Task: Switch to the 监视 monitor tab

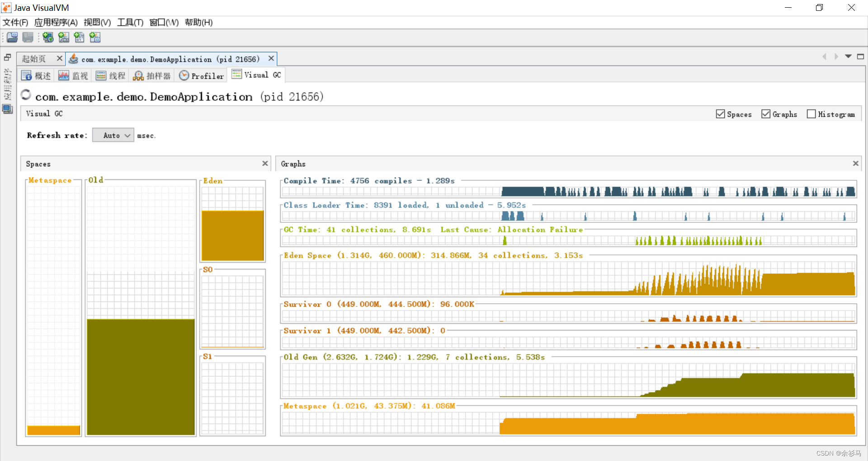Action: click(73, 75)
